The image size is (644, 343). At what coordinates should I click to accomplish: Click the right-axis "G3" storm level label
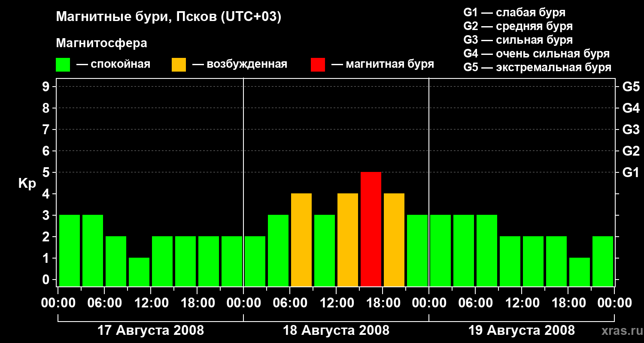(631, 129)
